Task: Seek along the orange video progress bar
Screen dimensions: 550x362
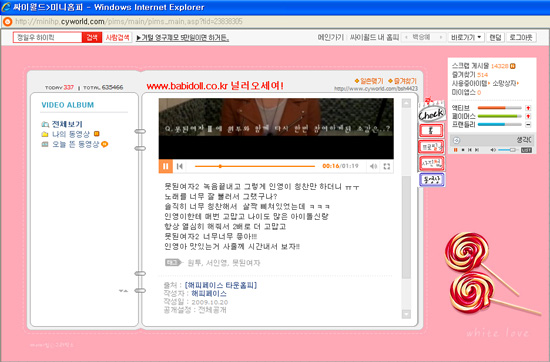Action: (x=255, y=166)
